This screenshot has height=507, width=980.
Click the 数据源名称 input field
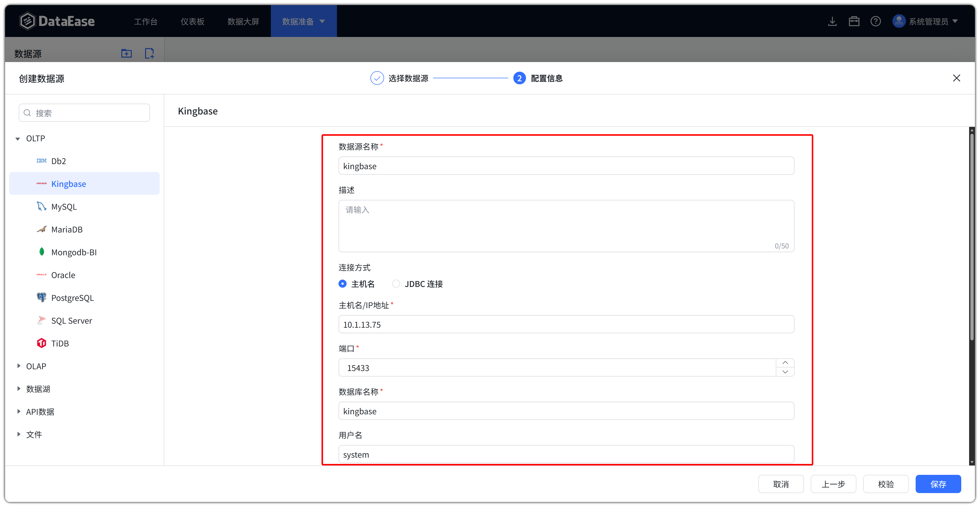click(x=566, y=166)
